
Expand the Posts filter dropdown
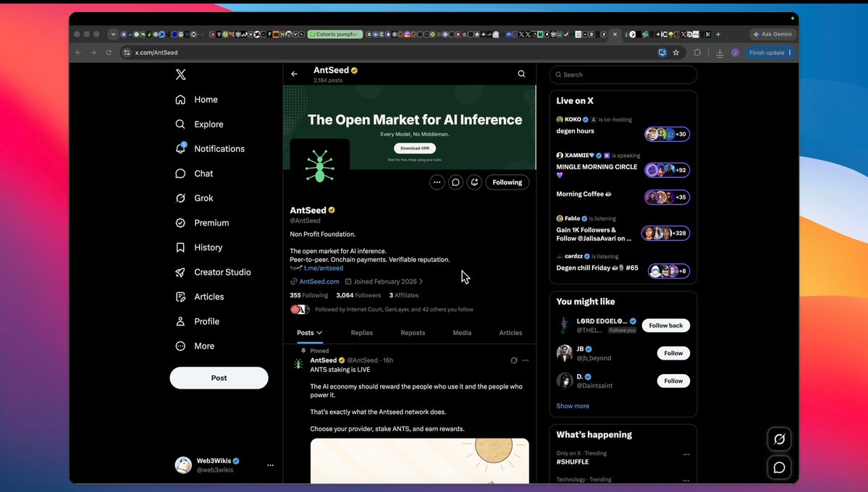click(x=309, y=333)
